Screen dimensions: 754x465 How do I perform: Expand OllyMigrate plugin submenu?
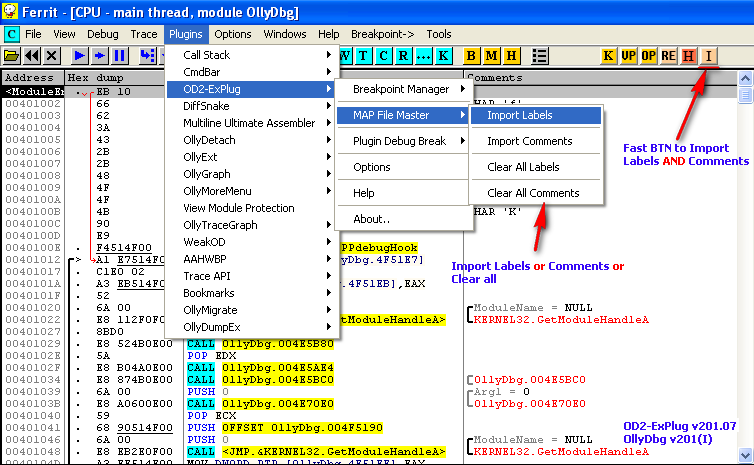tap(251, 310)
